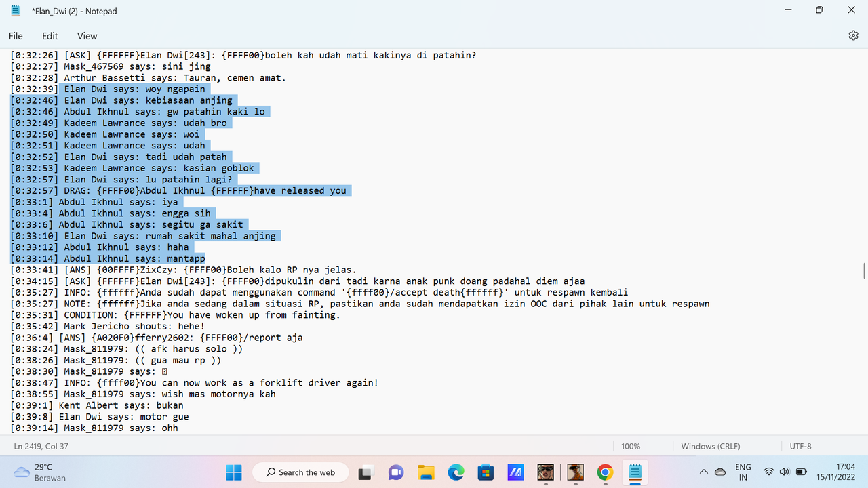Switch to the second game icon on taskbar
This screenshot has width=868, height=488.
[575, 472]
